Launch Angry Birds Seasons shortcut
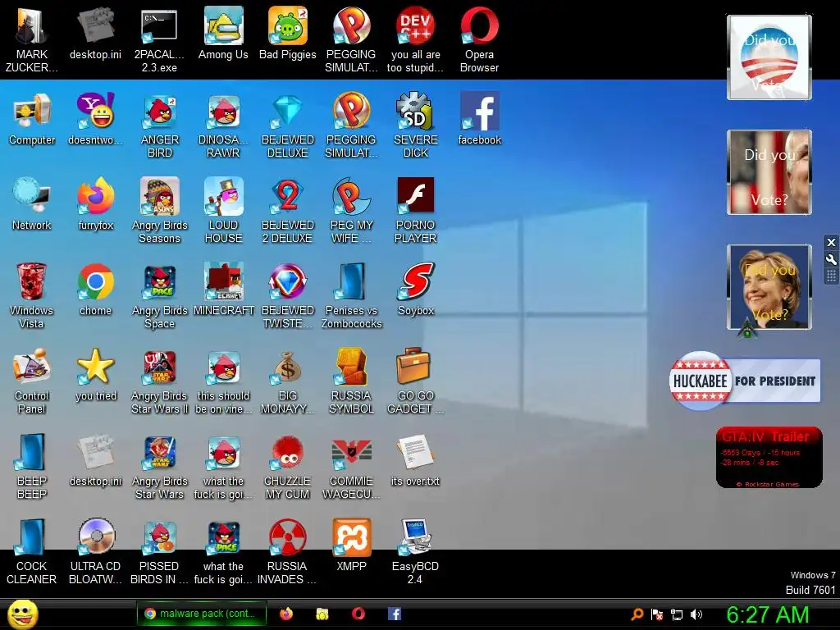The width and height of the screenshot is (840, 630). [160, 210]
